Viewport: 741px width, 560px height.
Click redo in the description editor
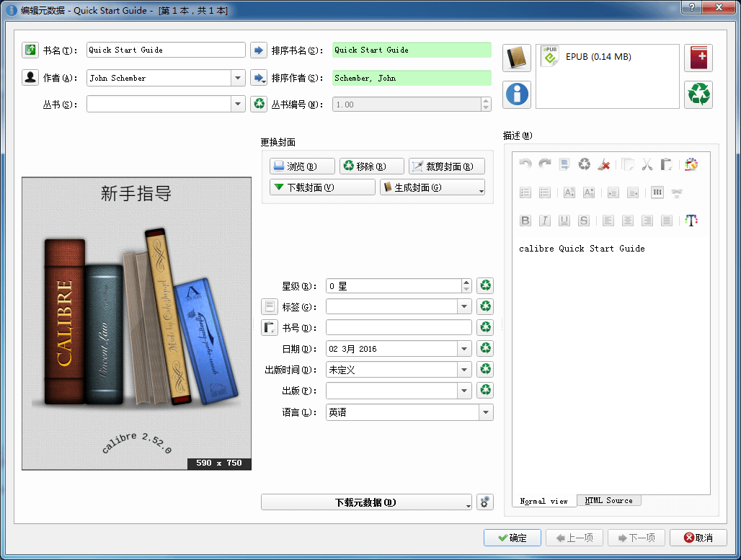545,164
